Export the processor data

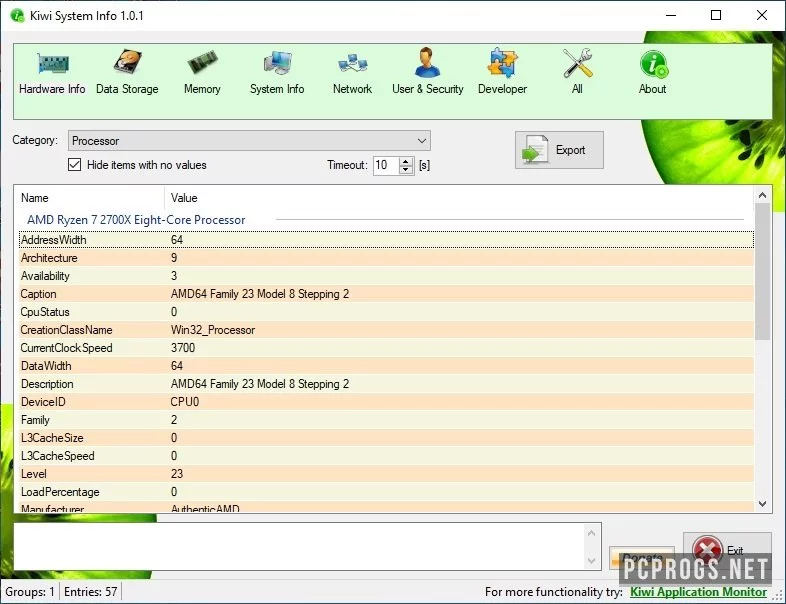pyautogui.click(x=559, y=150)
